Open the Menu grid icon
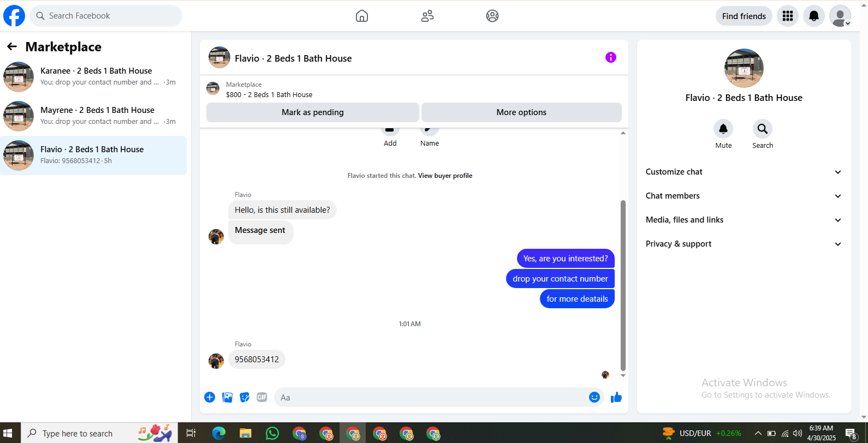 (788, 16)
